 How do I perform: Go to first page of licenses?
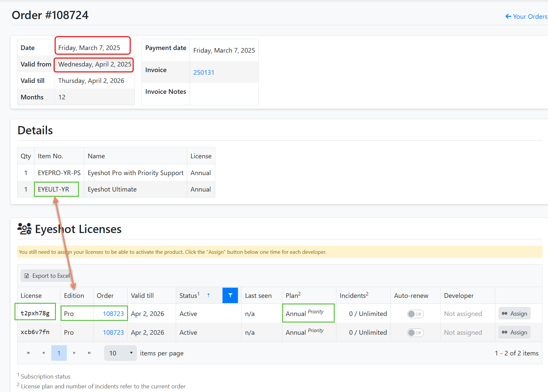pos(28,353)
